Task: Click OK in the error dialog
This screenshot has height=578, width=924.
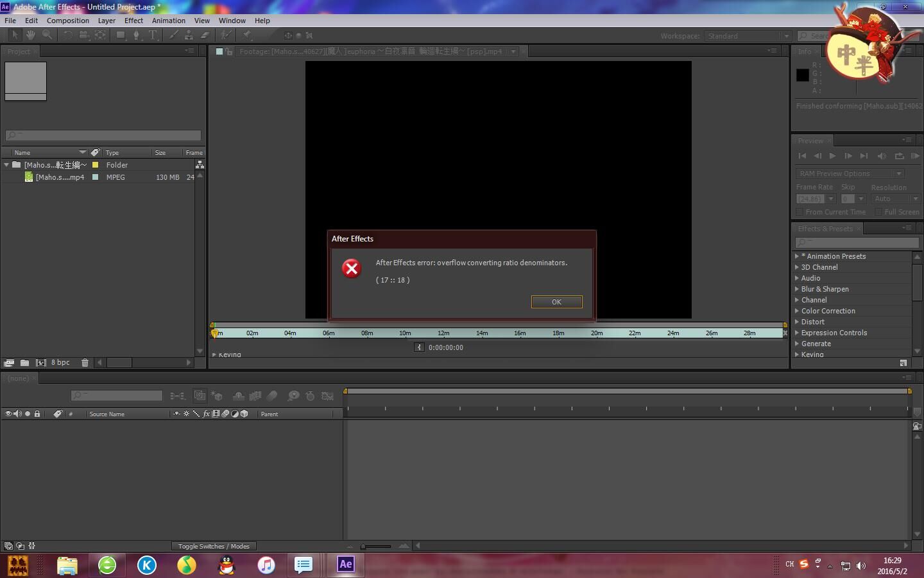Action: click(x=556, y=302)
